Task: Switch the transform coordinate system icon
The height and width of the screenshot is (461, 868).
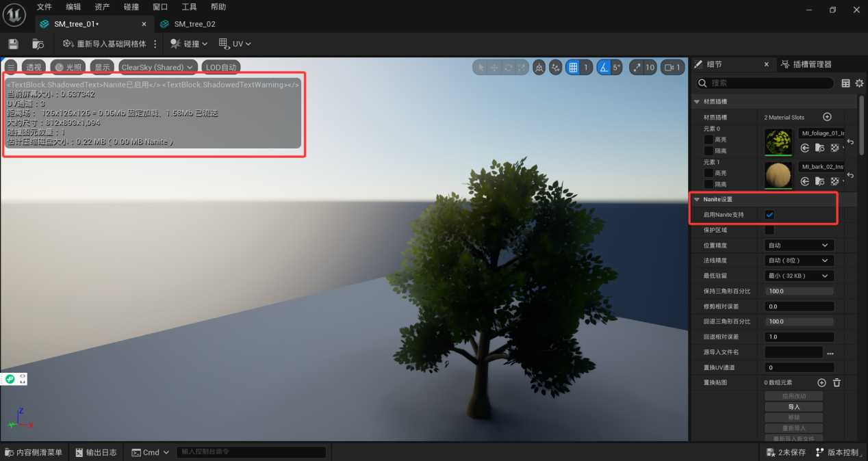Action: 540,67
